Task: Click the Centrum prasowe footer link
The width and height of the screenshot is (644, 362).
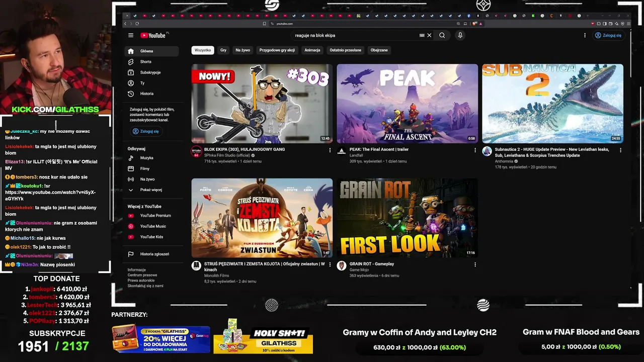Action: tap(142, 275)
